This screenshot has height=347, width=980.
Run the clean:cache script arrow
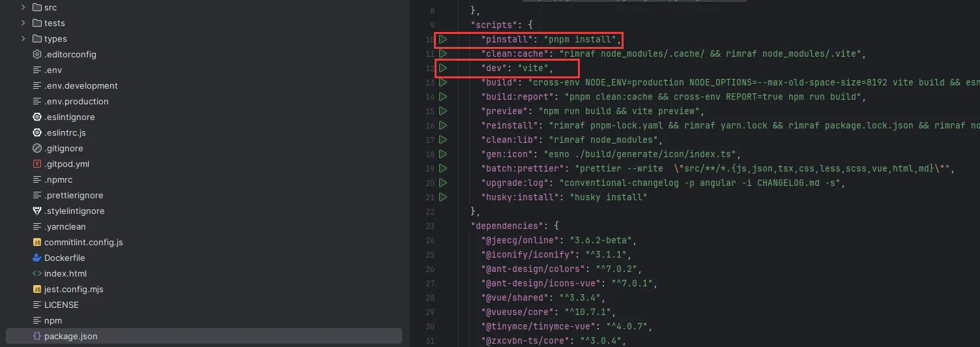(x=443, y=54)
